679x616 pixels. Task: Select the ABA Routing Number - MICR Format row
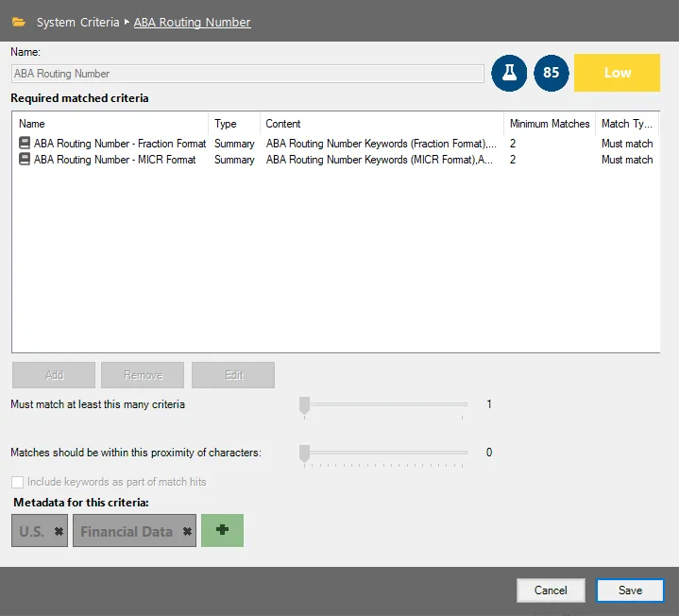tap(335, 160)
